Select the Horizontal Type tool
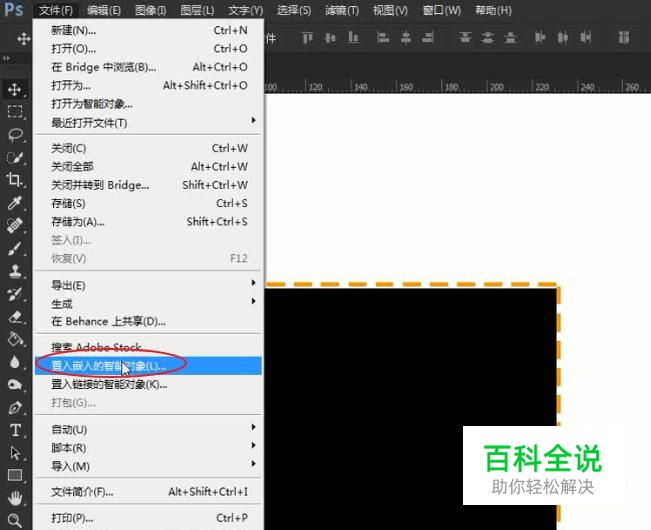651x530 pixels. click(x=15, y=430)
